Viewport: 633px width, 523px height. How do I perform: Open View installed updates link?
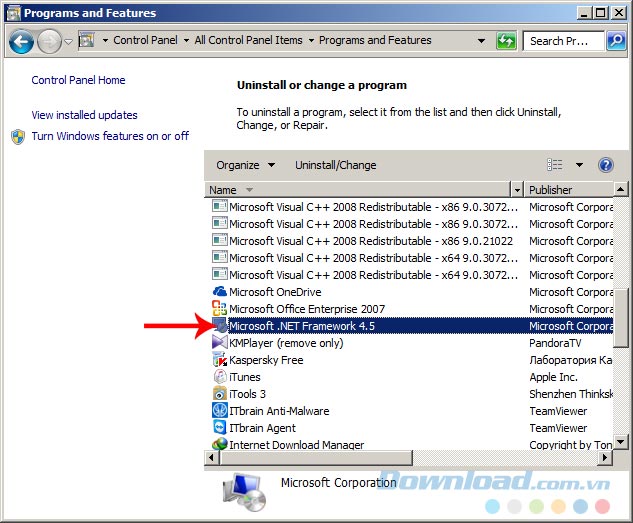(x=84, y=115)
